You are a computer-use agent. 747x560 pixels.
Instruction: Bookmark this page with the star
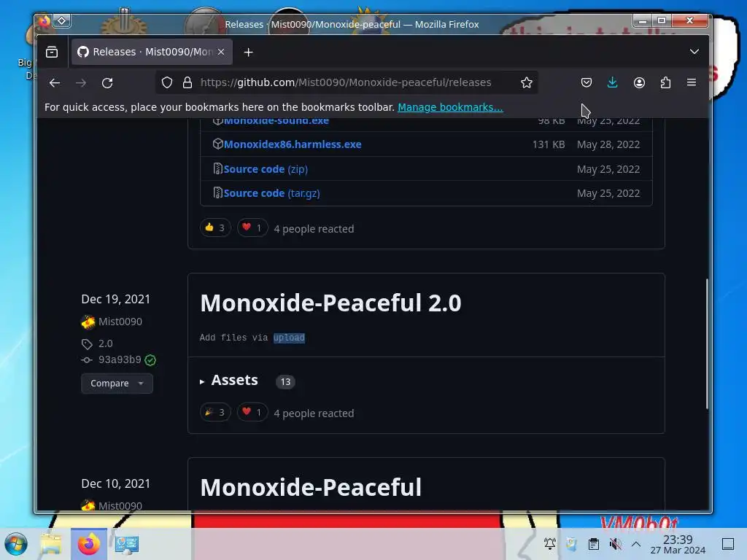tap(527, 83)
